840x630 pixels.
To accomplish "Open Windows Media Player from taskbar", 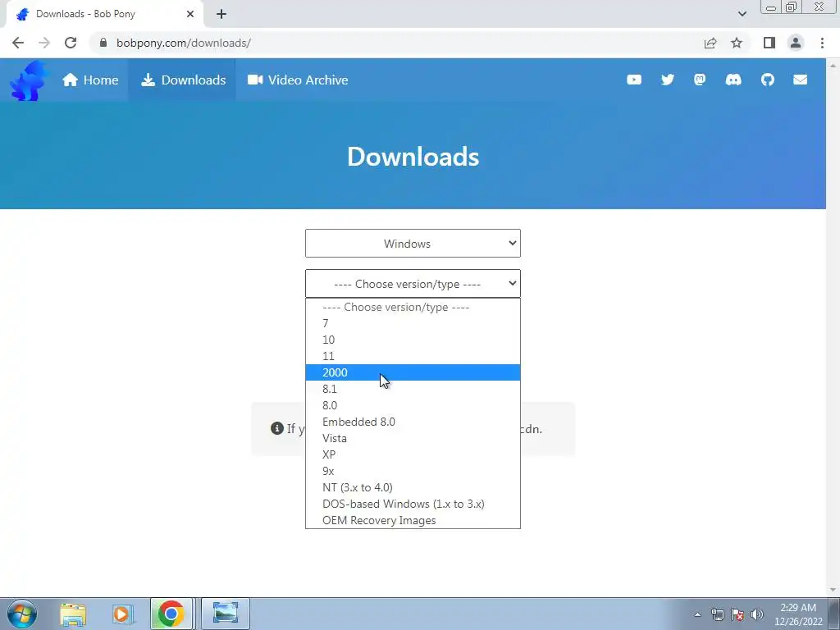I will [122, 614].
